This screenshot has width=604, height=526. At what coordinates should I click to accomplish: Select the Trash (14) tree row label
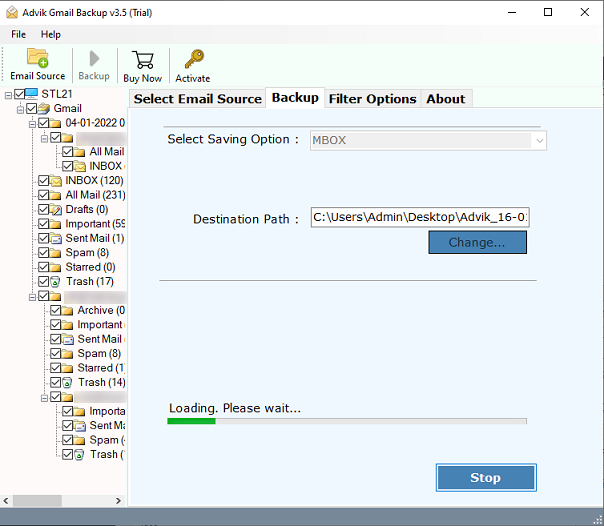click(x=102, y=383)
